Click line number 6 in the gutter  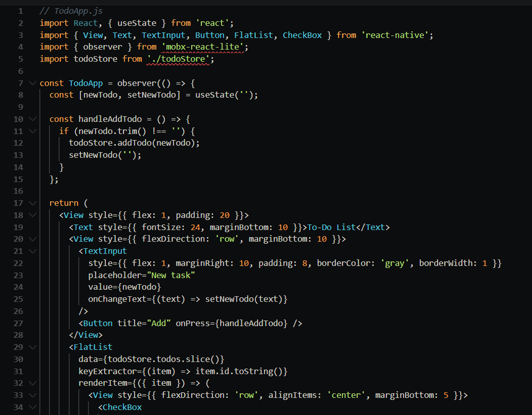coord(21,71)
